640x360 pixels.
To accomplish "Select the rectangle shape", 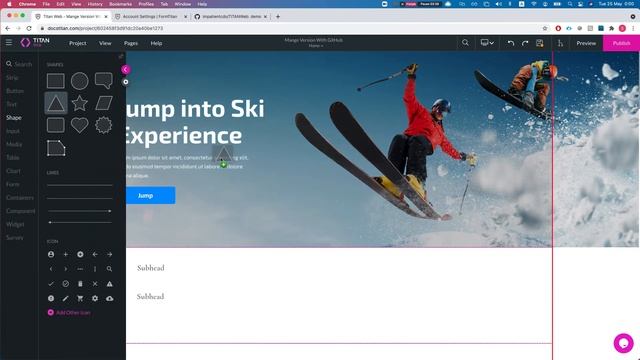I will (56, 81).
